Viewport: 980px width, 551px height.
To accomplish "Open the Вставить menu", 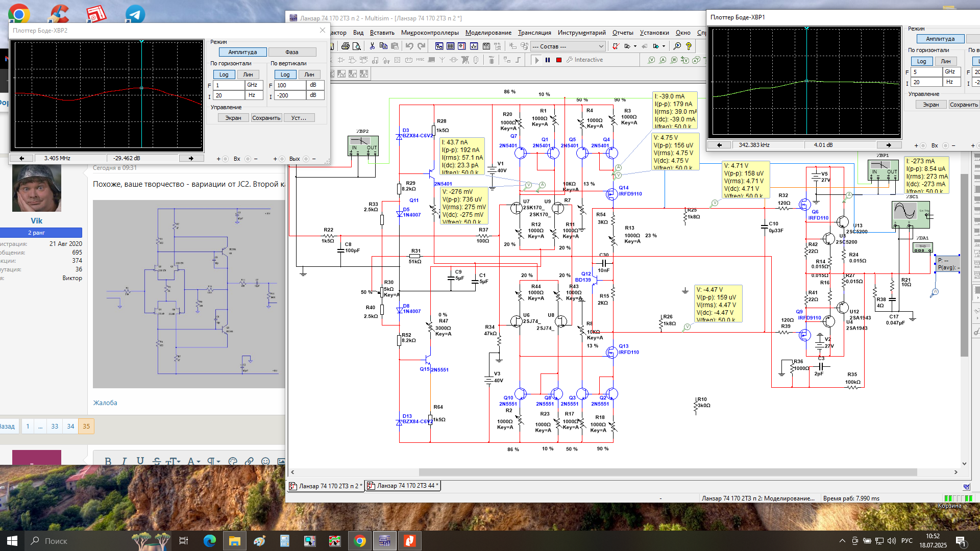I will coord(382,33).
